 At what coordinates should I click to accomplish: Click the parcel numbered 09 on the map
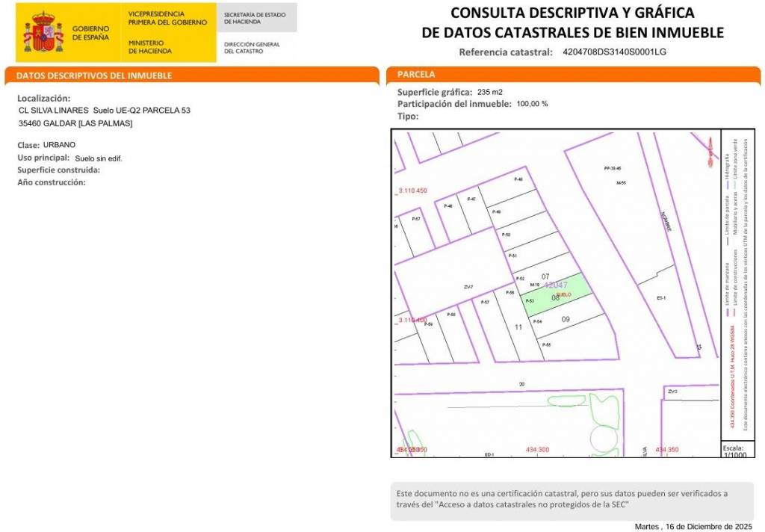[566, 320]
